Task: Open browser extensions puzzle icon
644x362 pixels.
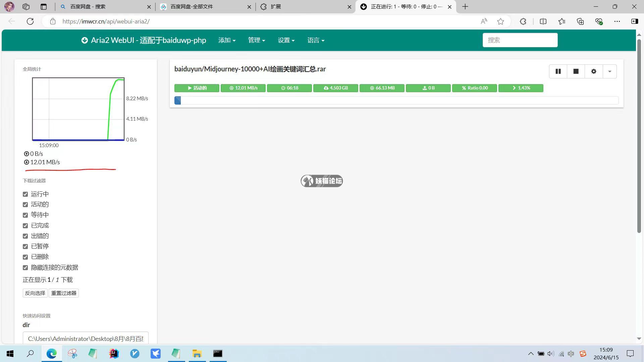Action: [523, 21]
